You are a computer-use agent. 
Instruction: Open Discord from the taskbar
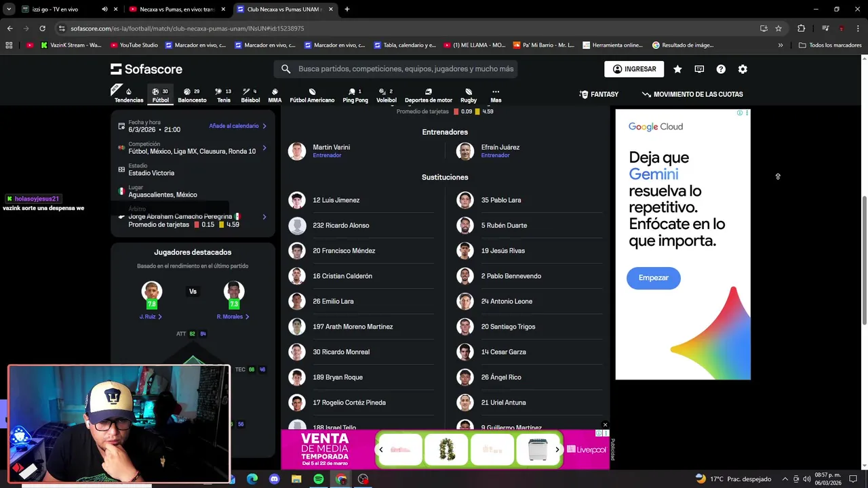(x=274, y=479)
